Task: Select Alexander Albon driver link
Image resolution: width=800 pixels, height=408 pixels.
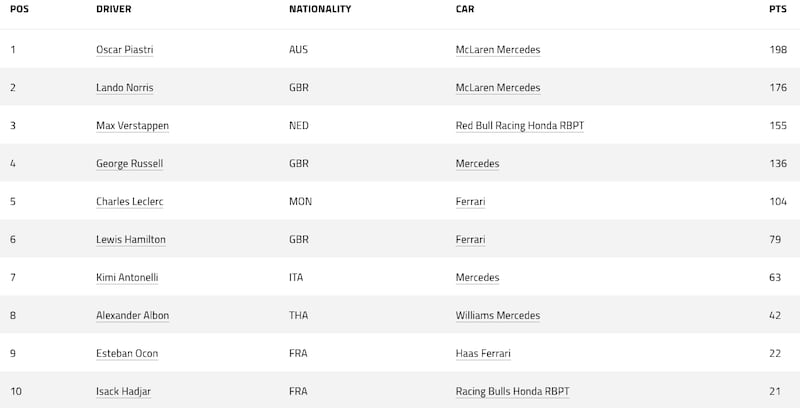Action: point(132,315)
